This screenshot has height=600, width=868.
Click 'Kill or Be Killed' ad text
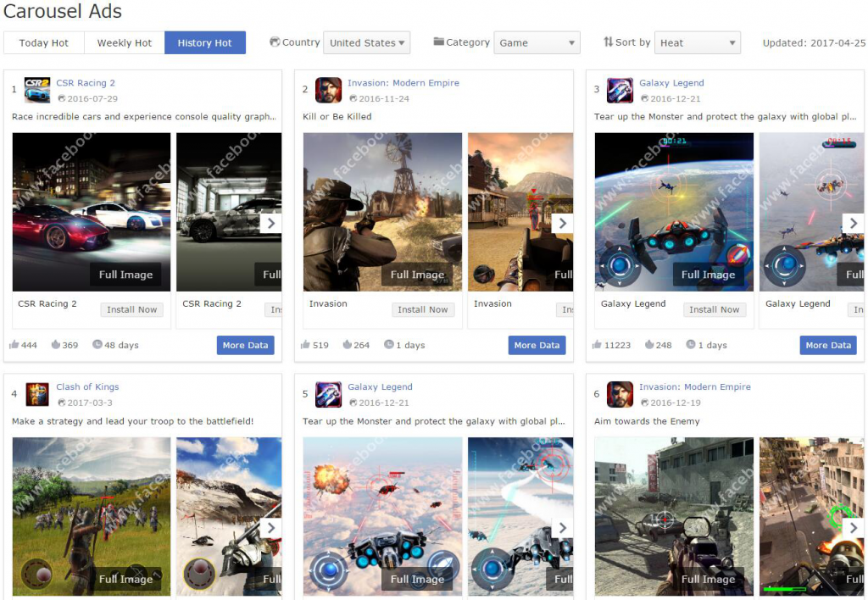(337, 116)
